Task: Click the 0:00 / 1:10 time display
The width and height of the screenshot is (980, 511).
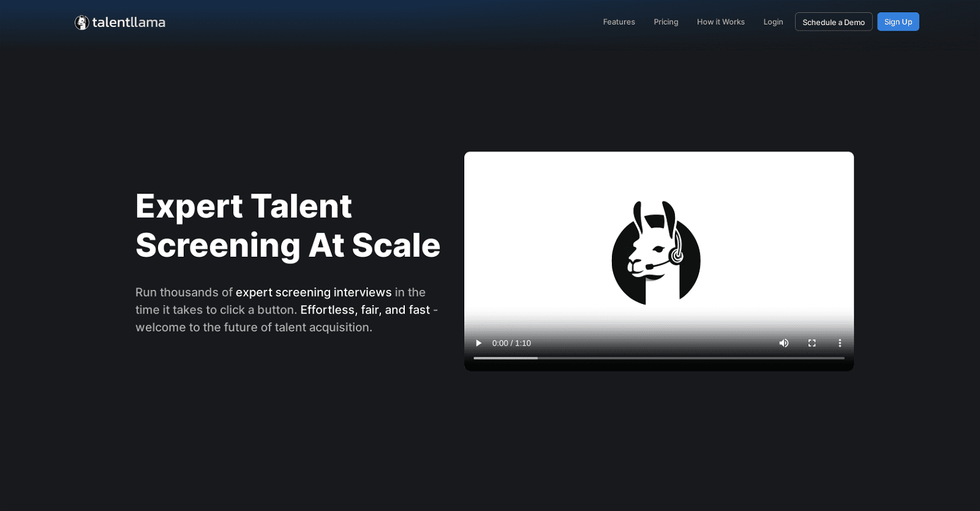Action: [x=511, y=343]
